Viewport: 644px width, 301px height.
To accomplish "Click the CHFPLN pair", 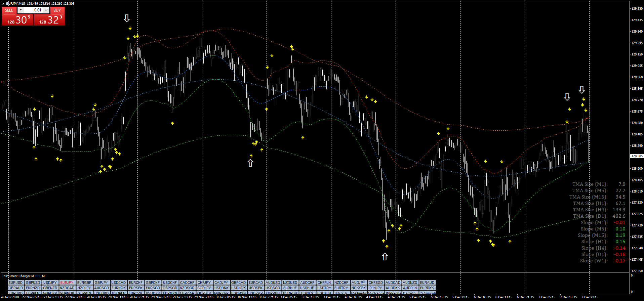I will pos(324,283).
